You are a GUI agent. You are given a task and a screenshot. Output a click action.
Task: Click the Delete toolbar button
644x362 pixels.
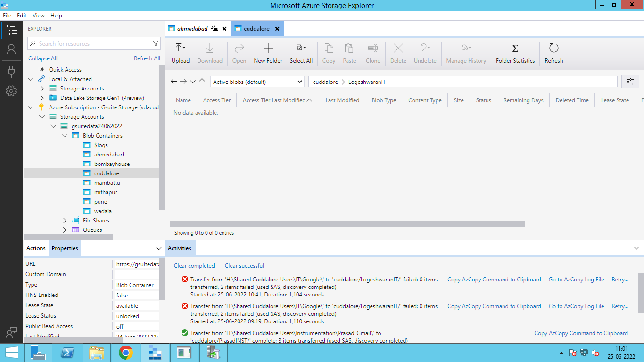(398, 53)
